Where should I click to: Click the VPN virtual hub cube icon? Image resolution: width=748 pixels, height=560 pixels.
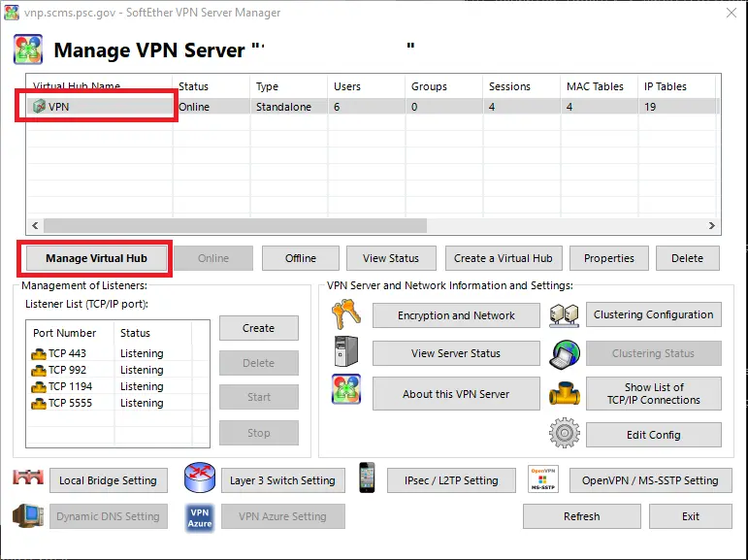tap(39, 106)
